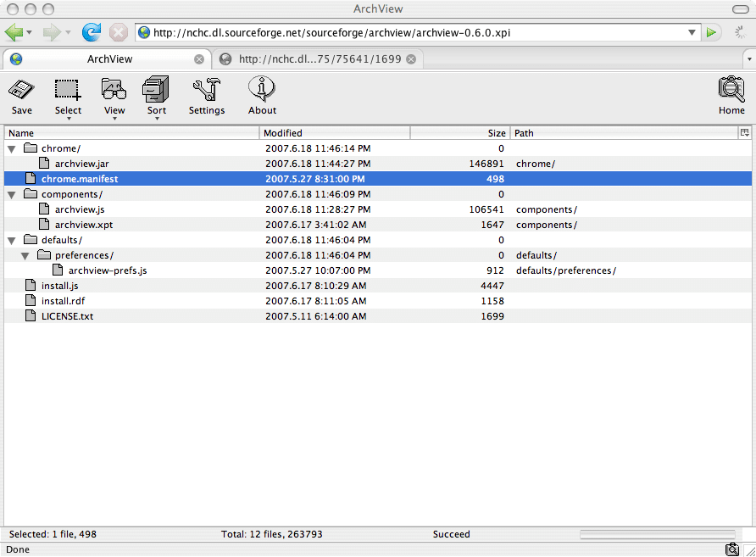Open the Select button dropdown arrow

point(69,119)
